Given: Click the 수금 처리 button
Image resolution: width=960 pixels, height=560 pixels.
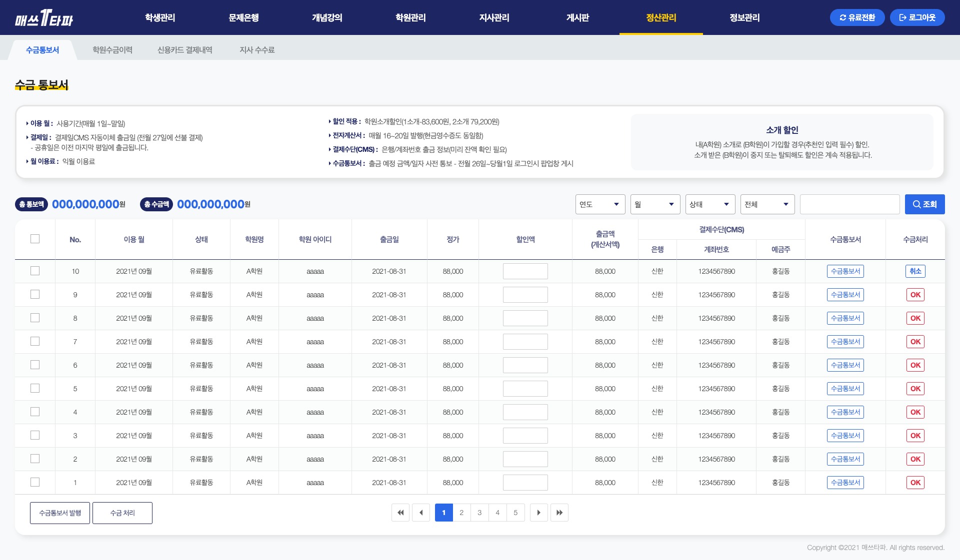Looking at the screenshot, I should (x=122, y=513).
